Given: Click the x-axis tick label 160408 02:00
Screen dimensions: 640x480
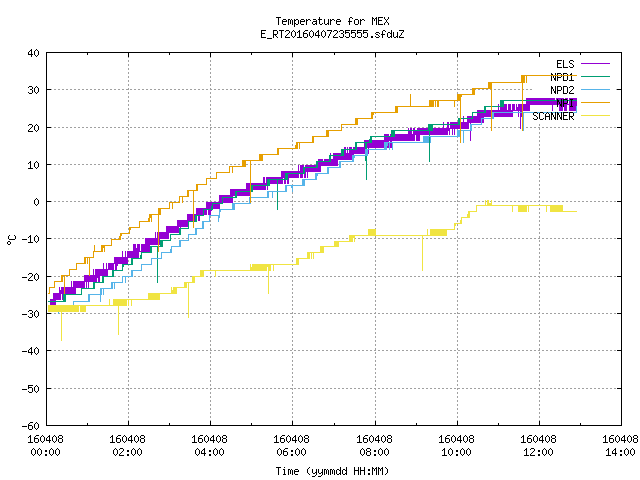Looking at the screenshot, I should 127,445.
